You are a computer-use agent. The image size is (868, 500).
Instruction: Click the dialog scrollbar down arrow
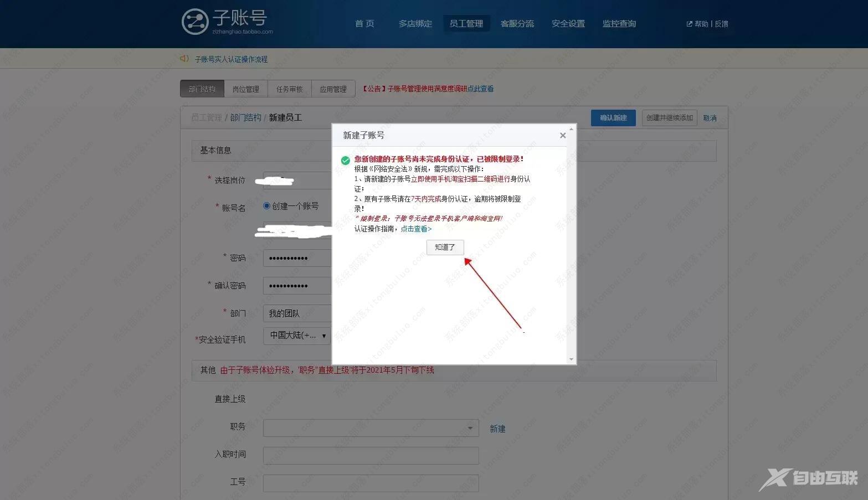(x=572, y=359)
